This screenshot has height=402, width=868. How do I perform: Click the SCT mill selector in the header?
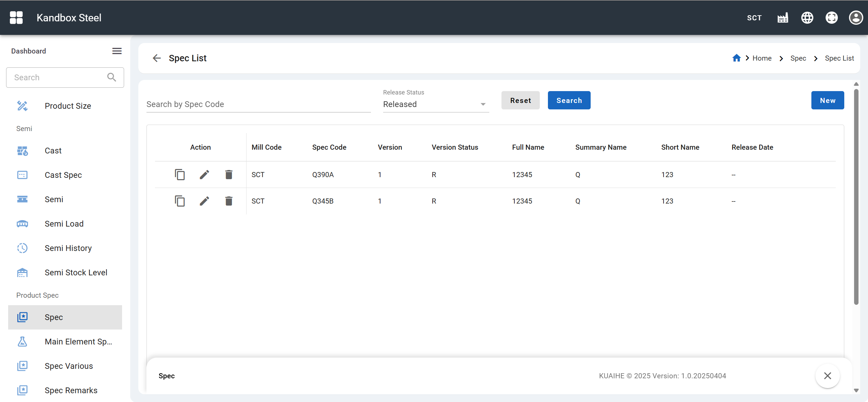coord(754,18)
